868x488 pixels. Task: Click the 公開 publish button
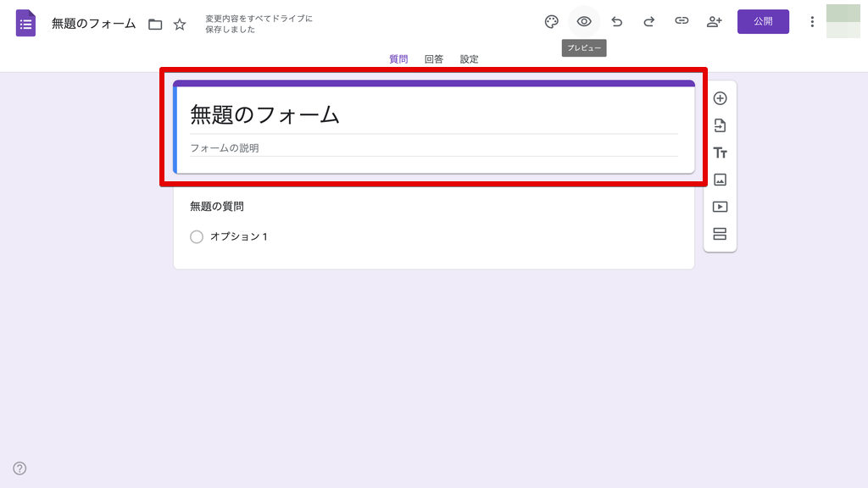(763, 22)
